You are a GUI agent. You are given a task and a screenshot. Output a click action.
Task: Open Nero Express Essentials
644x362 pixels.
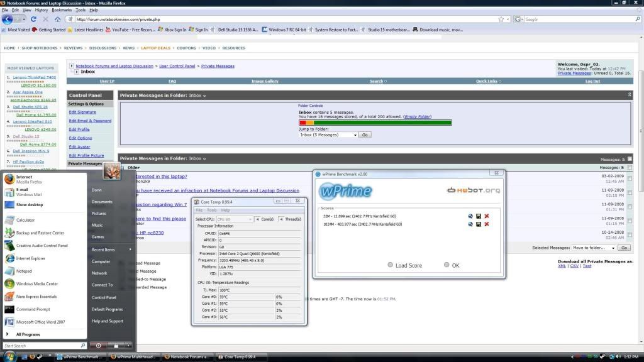[x=45, y=297]
